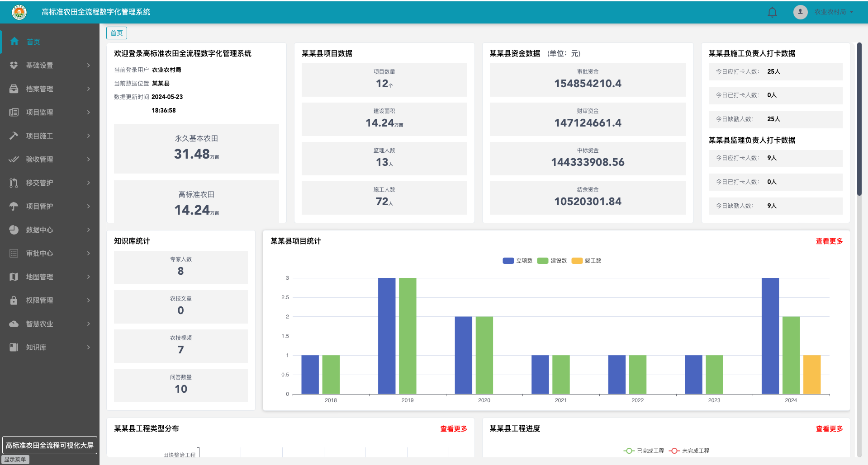Expand the 验收管理 menu chevron

[x=89, y=159]
